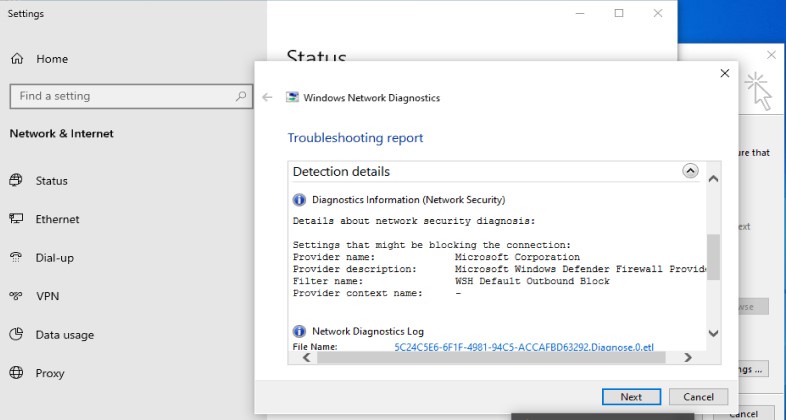Open the Data usage settings page

[65, 335]
